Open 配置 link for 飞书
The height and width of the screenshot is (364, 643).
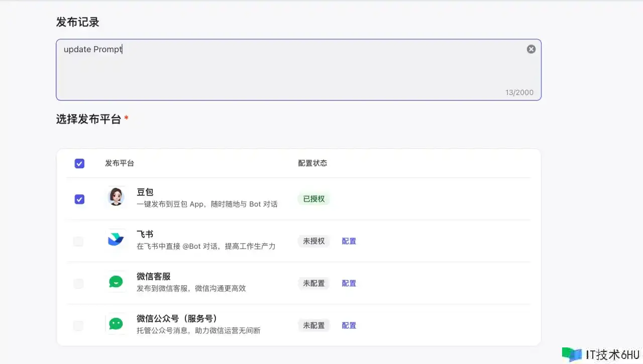(349, 241)
